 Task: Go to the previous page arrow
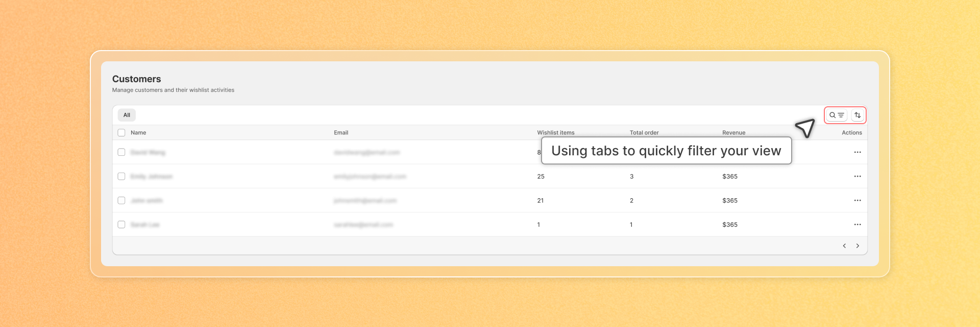(x=844, y=246)
